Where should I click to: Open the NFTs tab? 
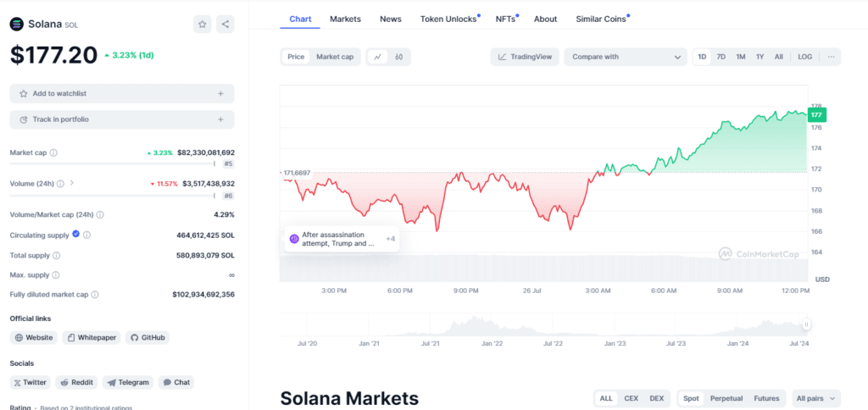tap(505, 19)
